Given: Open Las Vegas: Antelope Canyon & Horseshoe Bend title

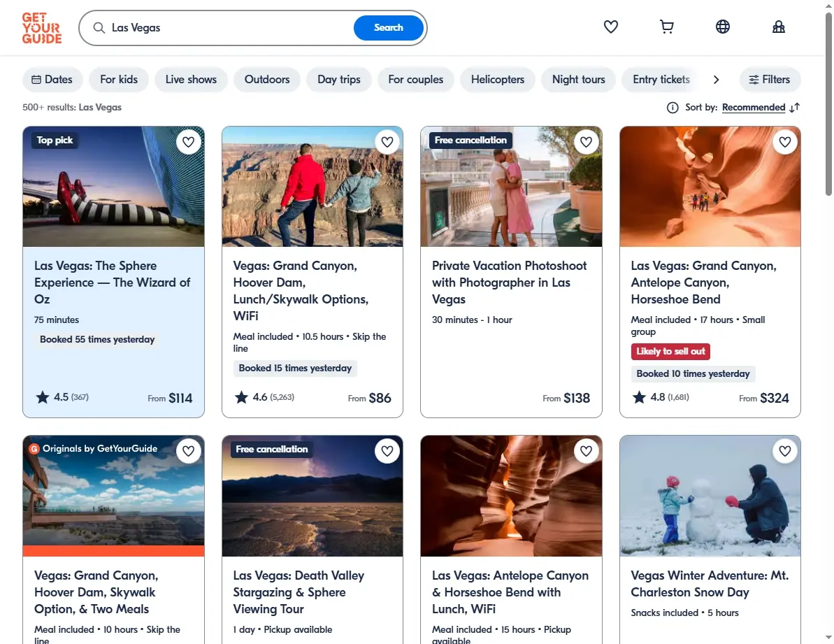Looking at the screenshot, I should (x=510, y=592).
